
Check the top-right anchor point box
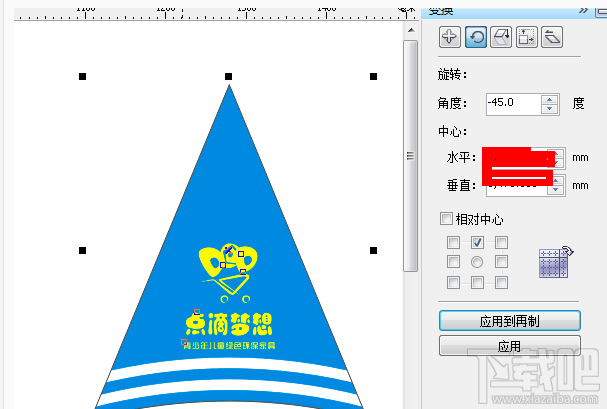pos(501,243)
